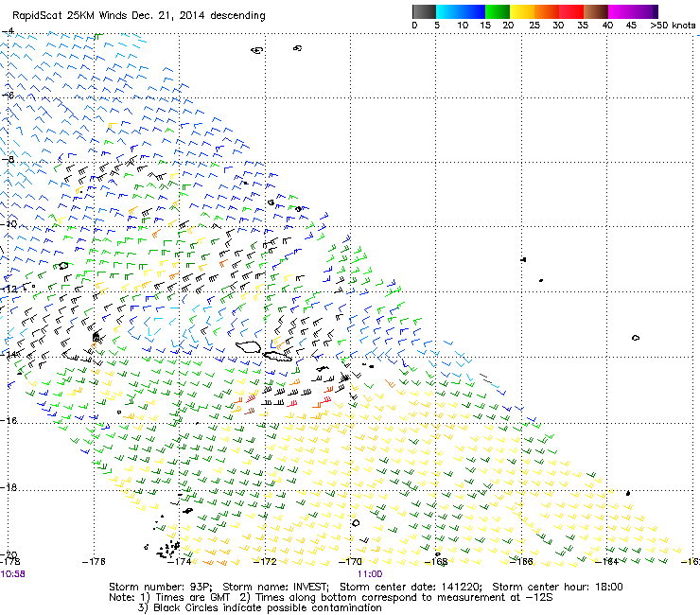Viewport: 700px width, 615px height.
Task: Click the large island outline west of -172
Action: click(x=249, y=346)
